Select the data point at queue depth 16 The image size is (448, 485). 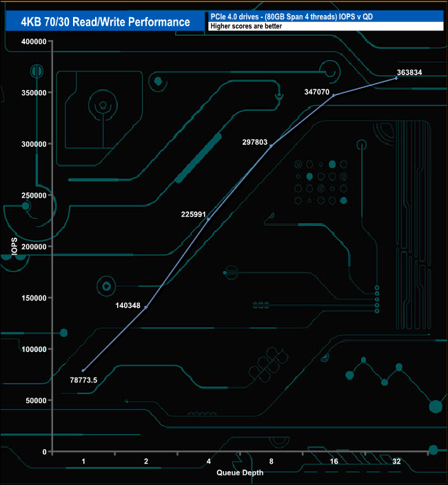pos(334,96)
